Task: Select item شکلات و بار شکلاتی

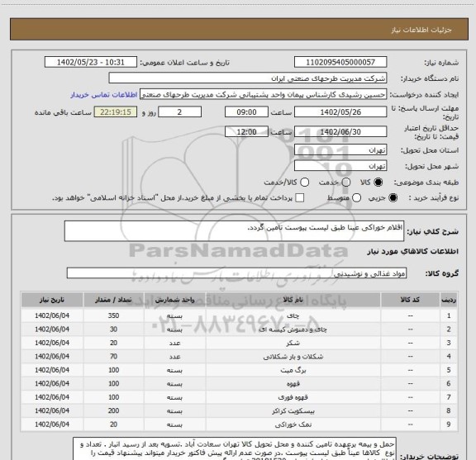Action: click(x=293, y=357)
